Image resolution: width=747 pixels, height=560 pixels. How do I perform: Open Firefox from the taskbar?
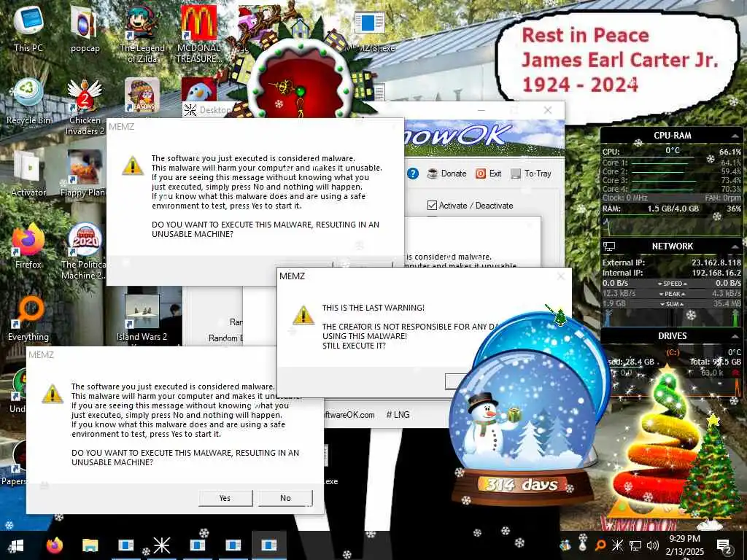54,545
